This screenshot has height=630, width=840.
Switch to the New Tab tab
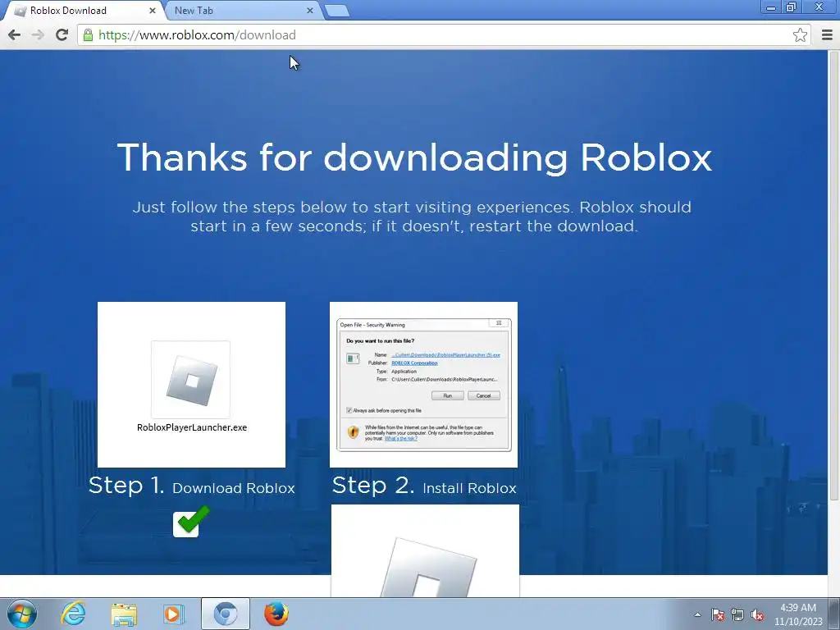[x=243, y=11]
